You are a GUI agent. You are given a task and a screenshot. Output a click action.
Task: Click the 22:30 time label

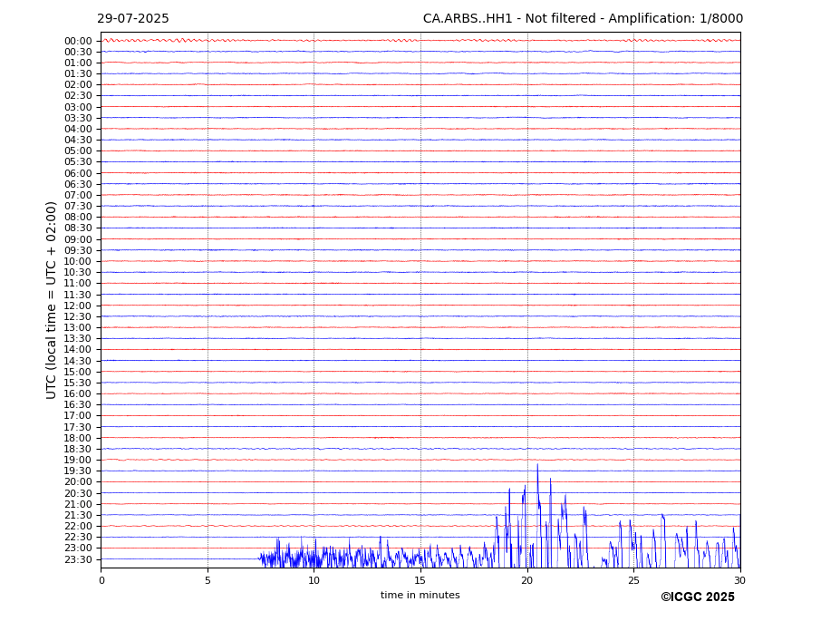(x=78, y=538)
